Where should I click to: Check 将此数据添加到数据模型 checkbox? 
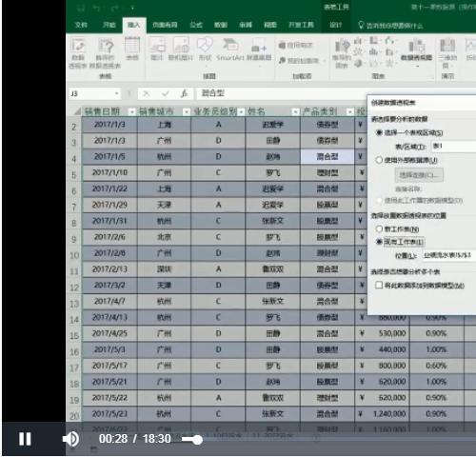click(x=379, y=285)
